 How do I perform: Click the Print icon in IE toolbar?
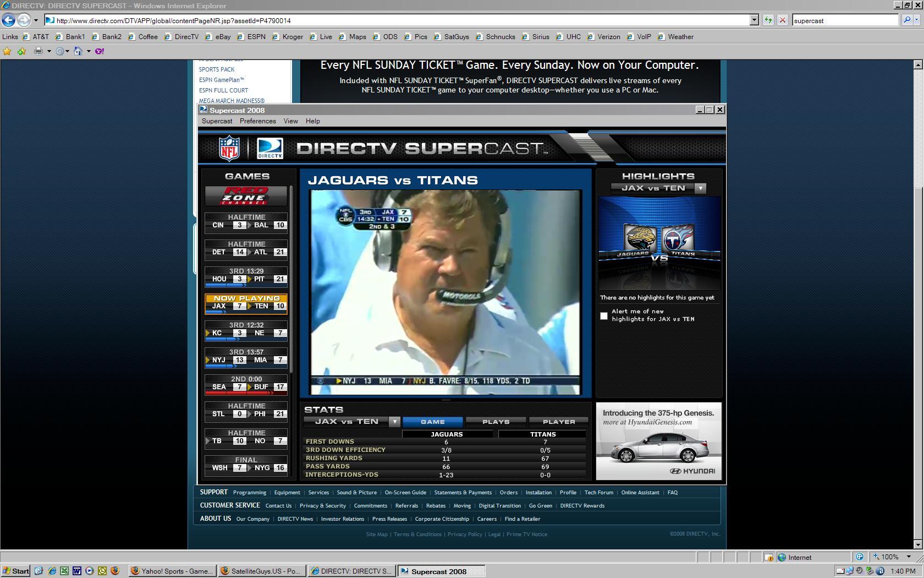click(38, 51)
